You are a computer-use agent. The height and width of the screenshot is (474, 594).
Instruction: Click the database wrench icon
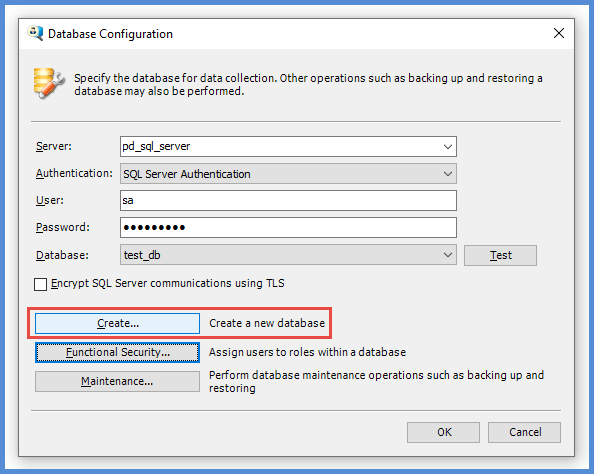[48, 83]
